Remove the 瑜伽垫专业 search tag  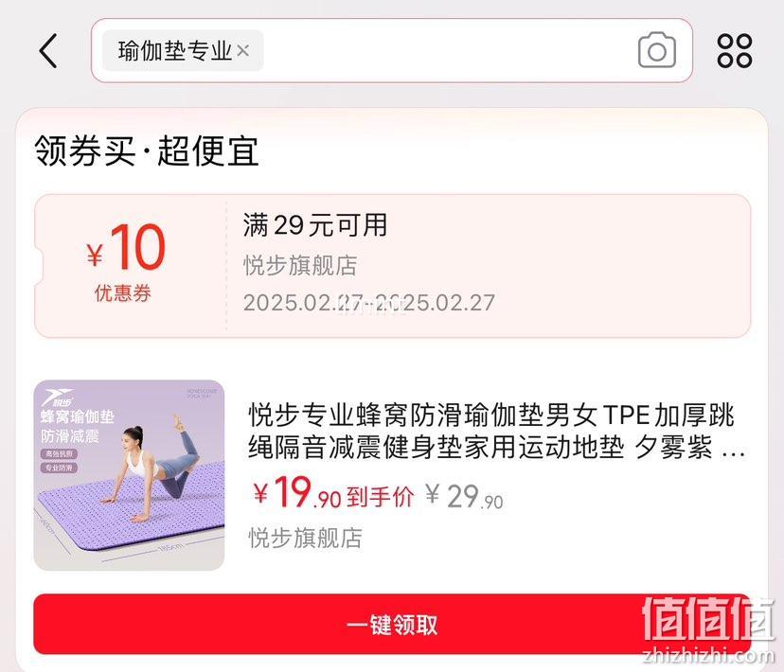point(243,50)
